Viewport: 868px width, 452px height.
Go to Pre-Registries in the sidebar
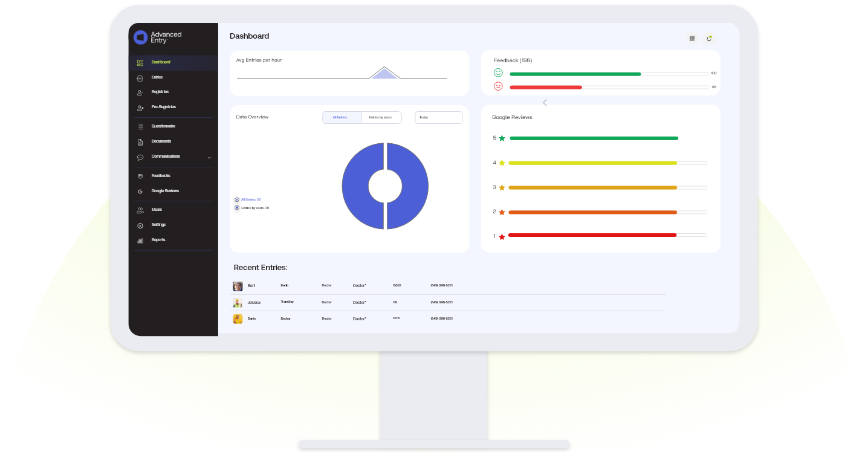[163, 107]
